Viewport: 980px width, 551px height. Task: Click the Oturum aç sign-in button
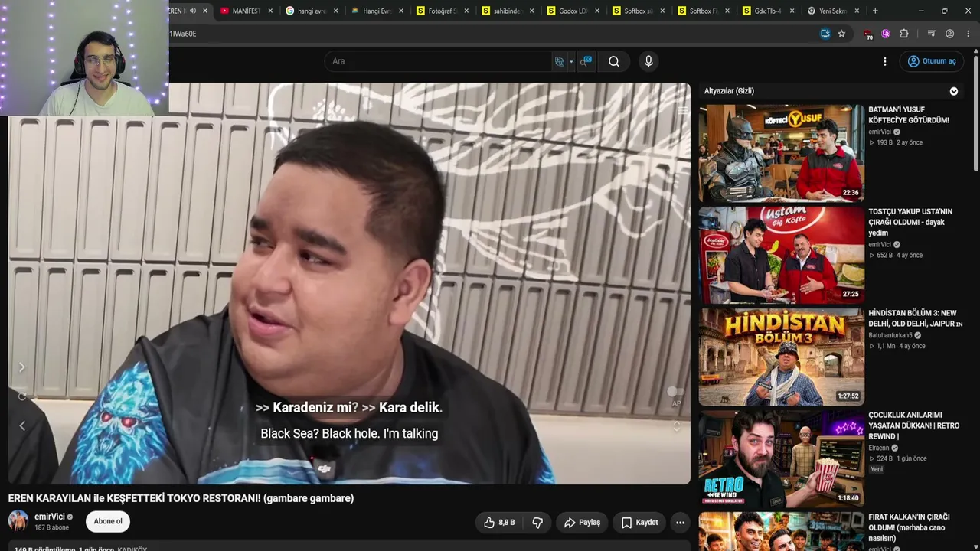click(932, 61)
